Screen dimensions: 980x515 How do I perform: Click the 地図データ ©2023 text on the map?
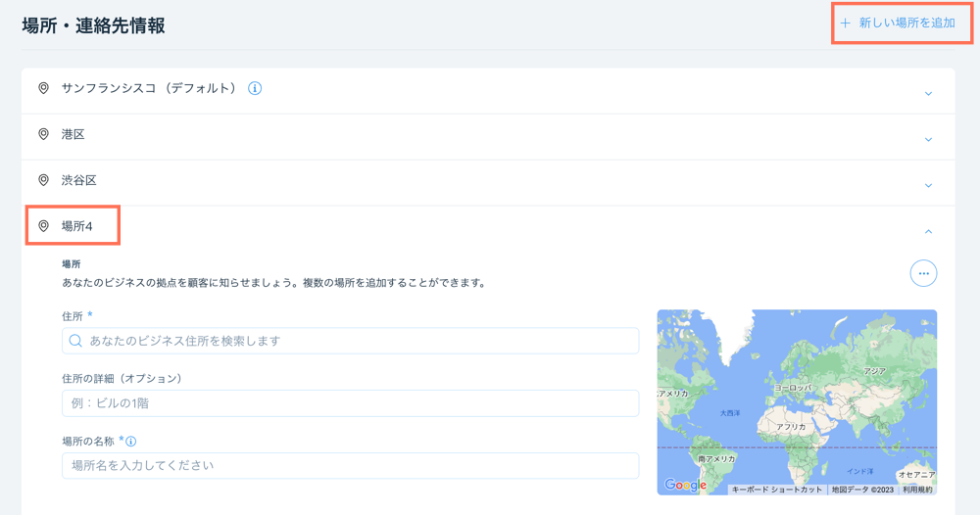pos(862,490)
